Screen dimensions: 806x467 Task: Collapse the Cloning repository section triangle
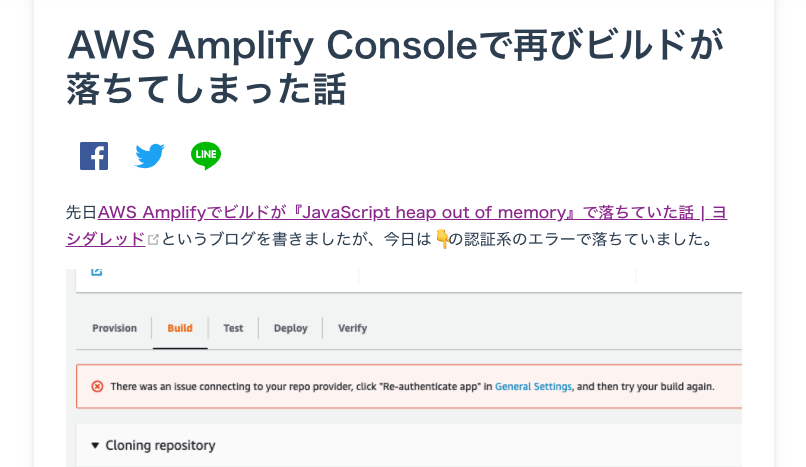click(95, 445)
